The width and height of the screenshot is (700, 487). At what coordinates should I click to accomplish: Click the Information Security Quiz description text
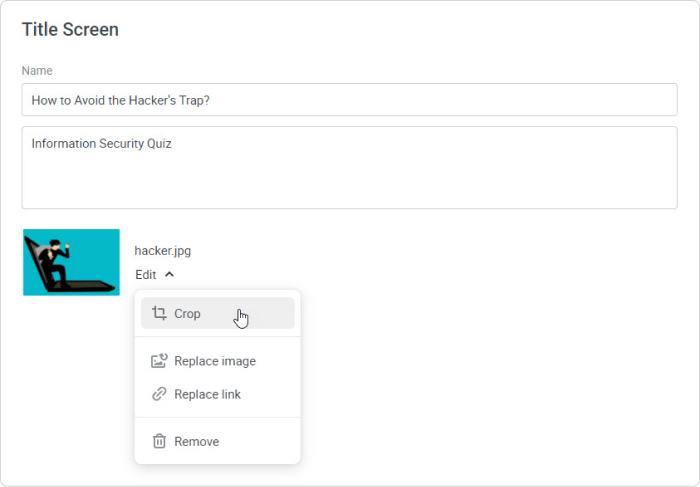(101, 143)
